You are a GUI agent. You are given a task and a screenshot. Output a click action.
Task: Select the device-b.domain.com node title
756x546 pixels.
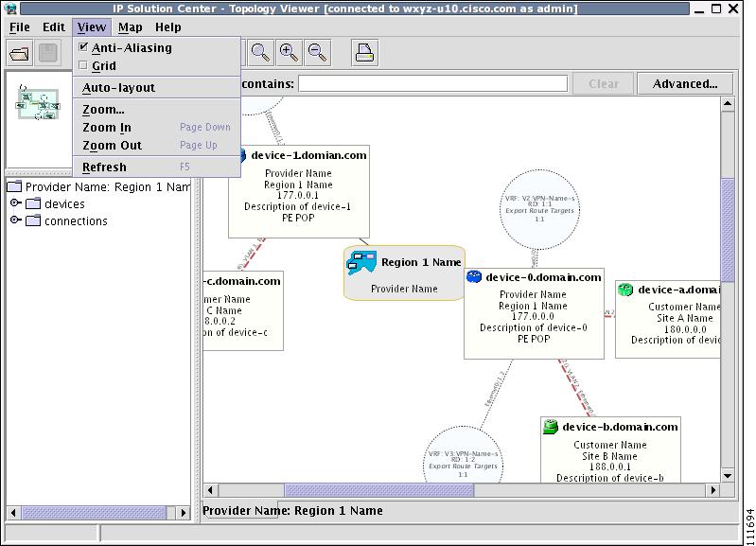click(x=620, y=427)
